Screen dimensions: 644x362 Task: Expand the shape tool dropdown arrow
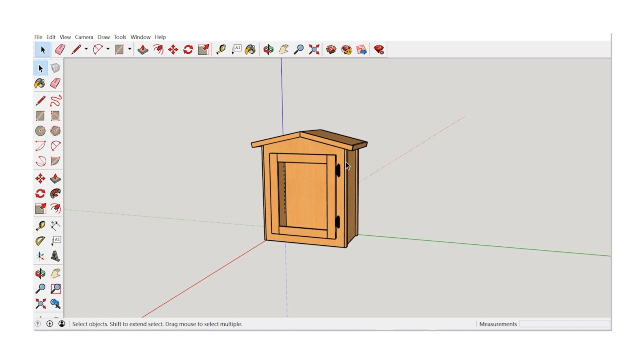129,49
